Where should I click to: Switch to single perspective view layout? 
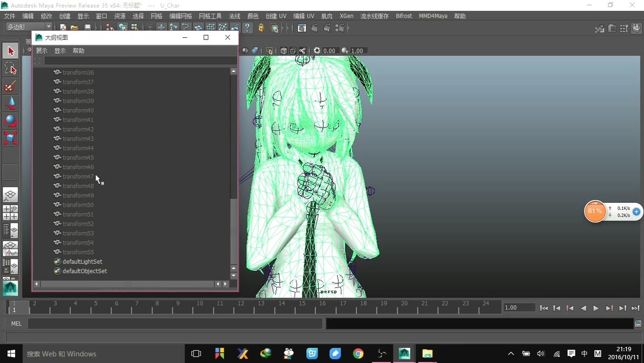[10, 194]
